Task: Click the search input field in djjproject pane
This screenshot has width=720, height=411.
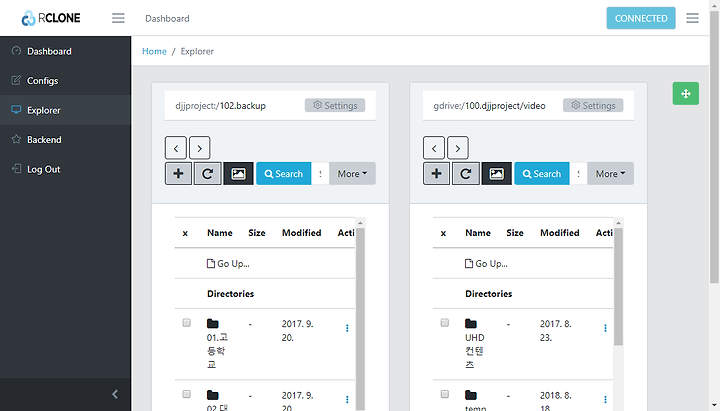Action: click(x=320, y=173)
